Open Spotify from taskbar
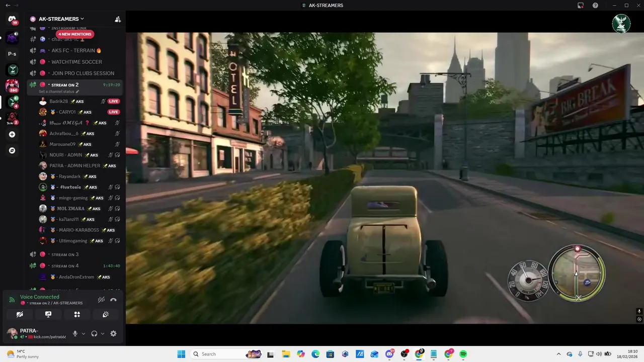The height and width of the screenshot is (362, 644). 463,354
